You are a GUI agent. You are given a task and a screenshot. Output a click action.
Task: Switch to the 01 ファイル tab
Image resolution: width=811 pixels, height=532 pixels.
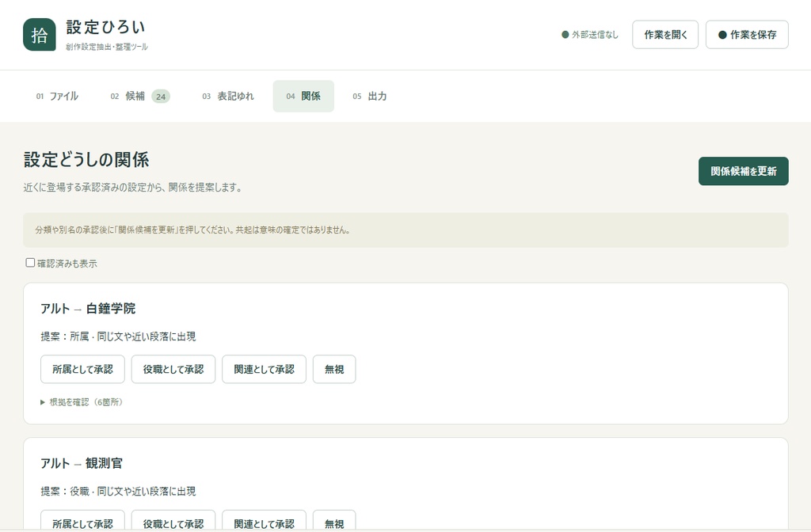point(57,96)
